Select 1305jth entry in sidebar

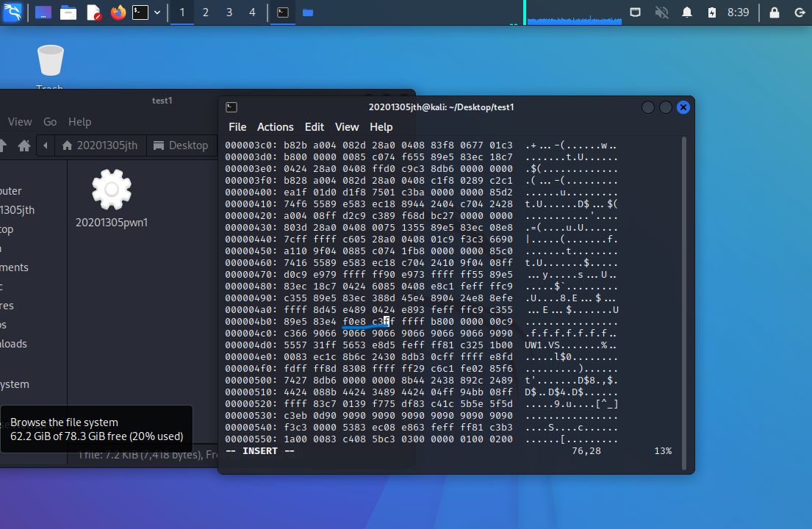[18, 209]
